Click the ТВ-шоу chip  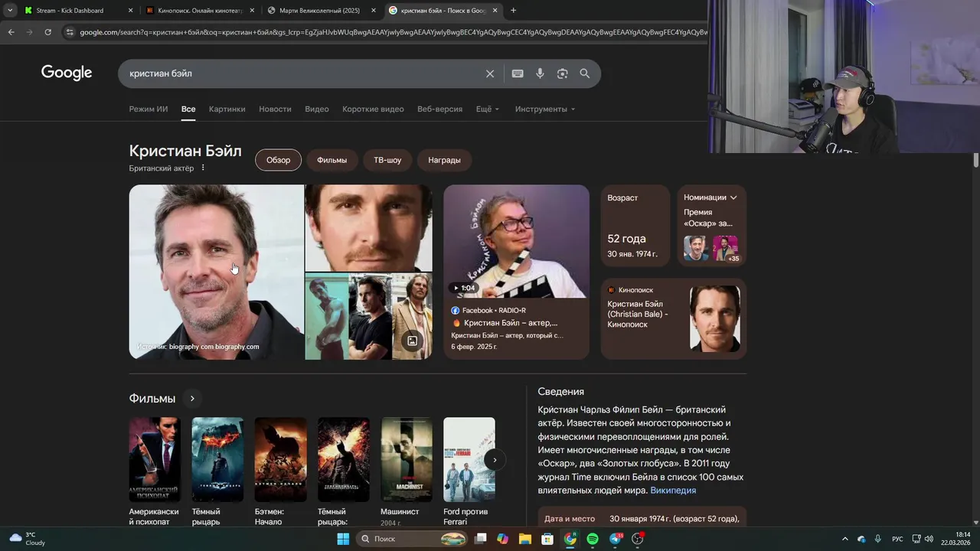[387, 160]
